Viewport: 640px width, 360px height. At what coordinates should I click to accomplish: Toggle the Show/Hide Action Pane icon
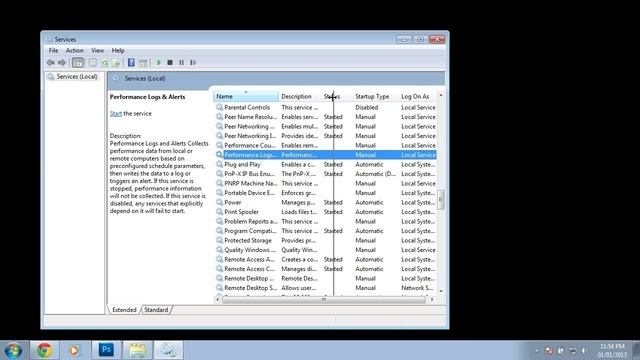(x=143, y=62)
